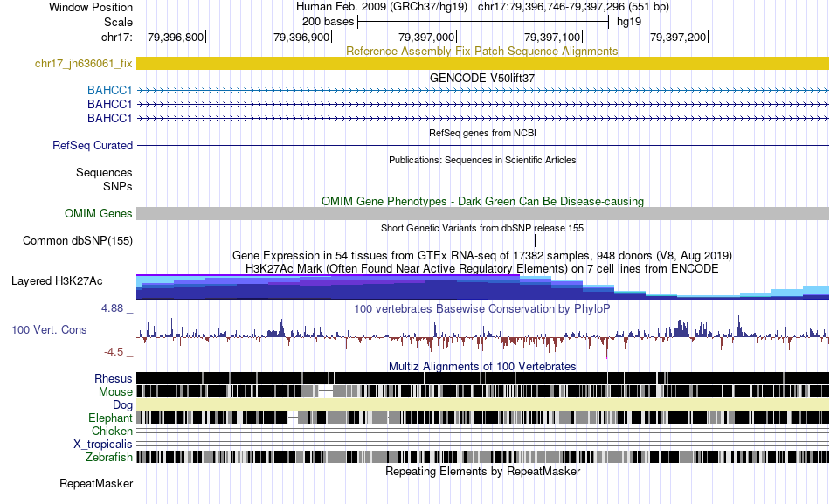The width and height of the screenshot is (830, 504).
Task: Click the X_tropicalis alignment row label
Action: coord(103,445)
